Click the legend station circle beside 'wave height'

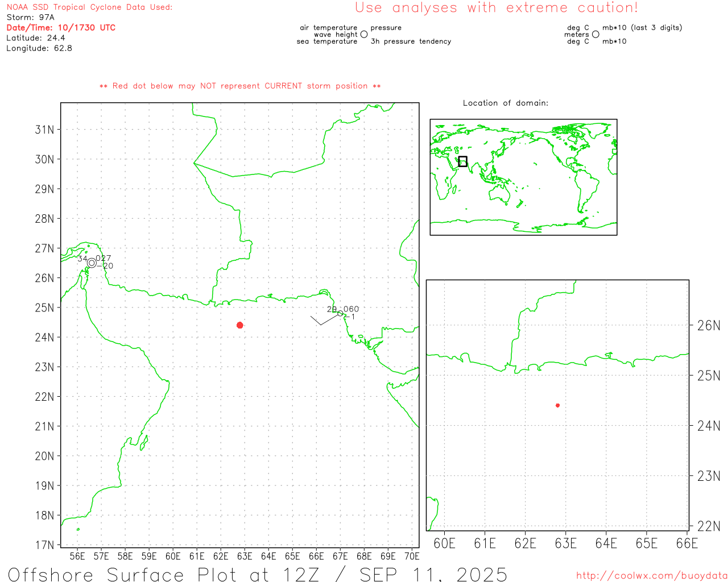364,34
